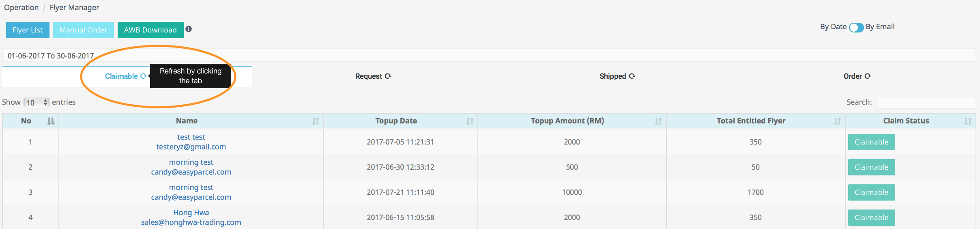Click refresh icon next to Request tab
980x229 pixels.
388,76
